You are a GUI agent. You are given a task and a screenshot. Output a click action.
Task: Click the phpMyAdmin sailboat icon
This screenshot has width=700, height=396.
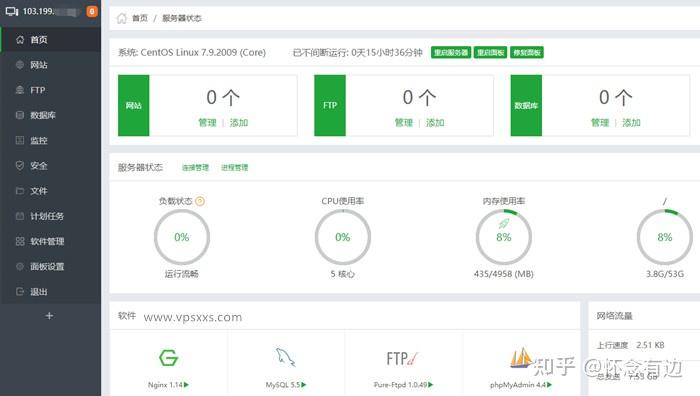[x=521, y=358]
